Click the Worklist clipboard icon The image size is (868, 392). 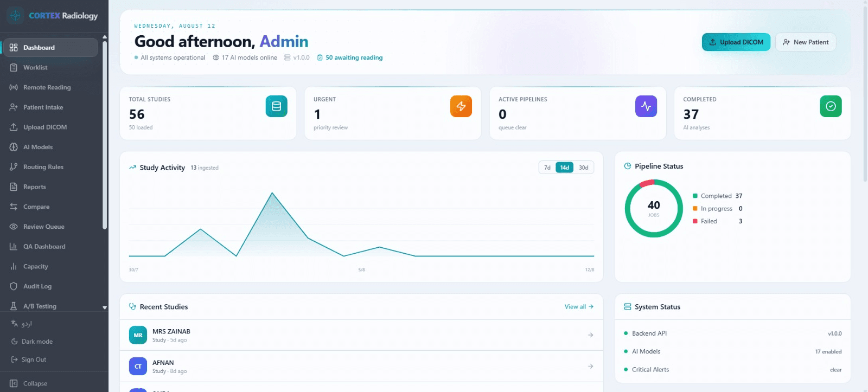[14, 67]
